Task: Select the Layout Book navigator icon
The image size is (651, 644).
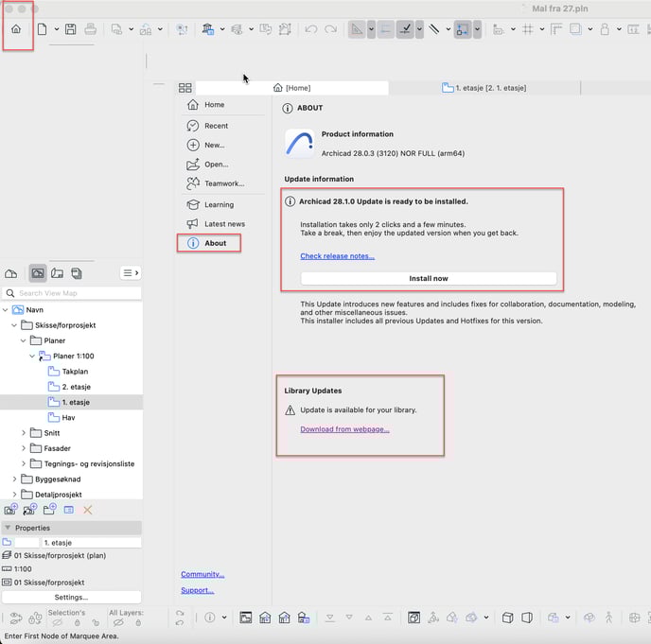Action: 58,273
